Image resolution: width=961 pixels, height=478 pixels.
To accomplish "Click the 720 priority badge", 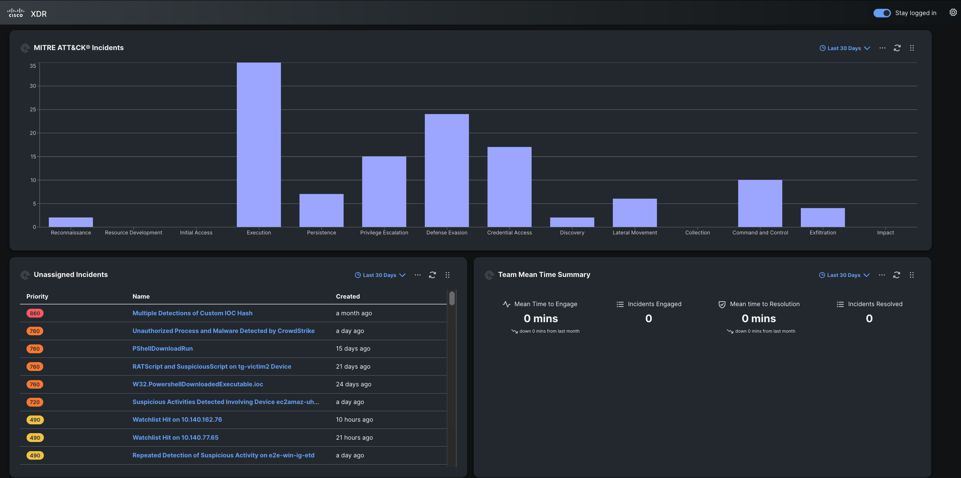I will click(35, 402).
